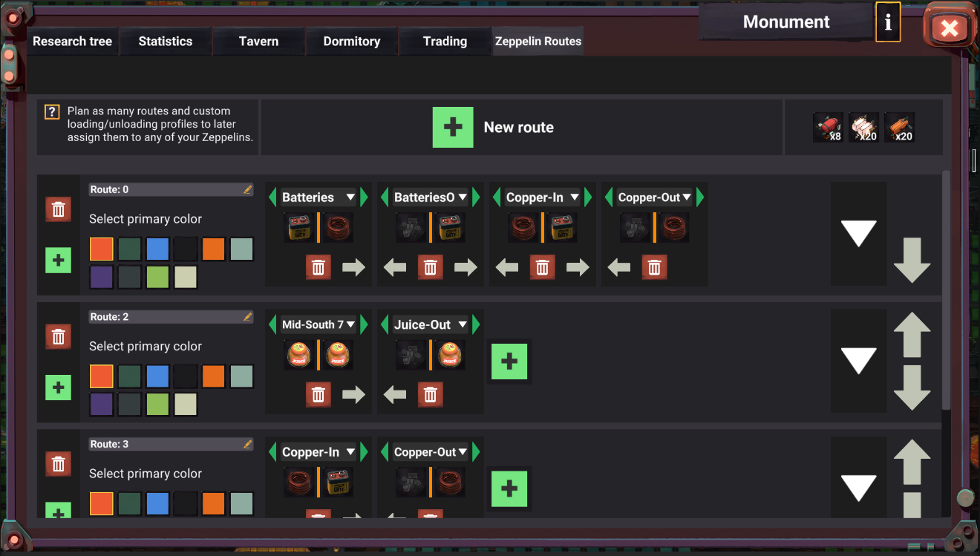Edit the Route: 3 name with the pencil
This screenshot has width=980, height=556.
coord(247,444)
